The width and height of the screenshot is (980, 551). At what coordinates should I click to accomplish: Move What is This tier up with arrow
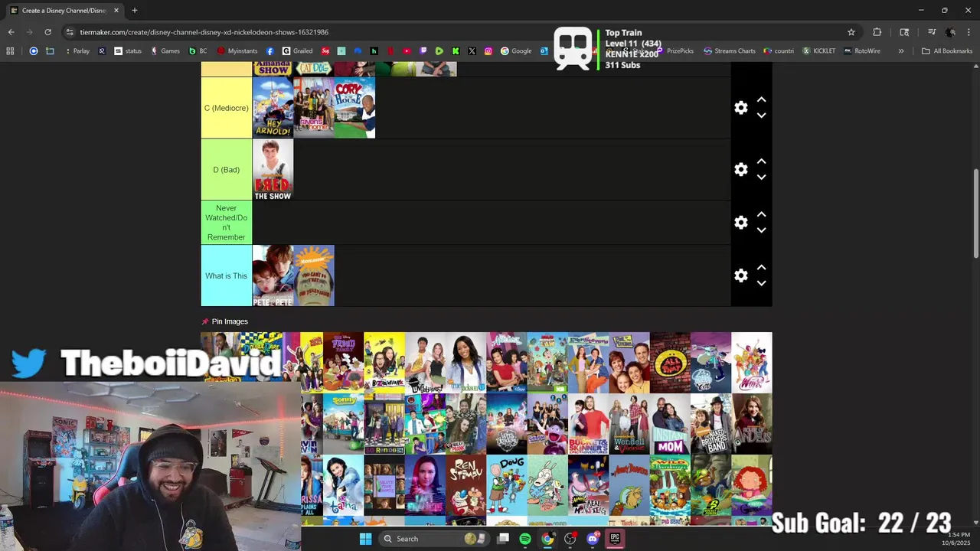click(761, 268)
